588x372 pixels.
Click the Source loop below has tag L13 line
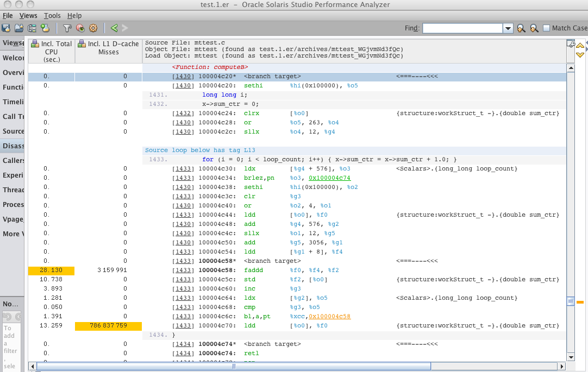coord(200,150)
